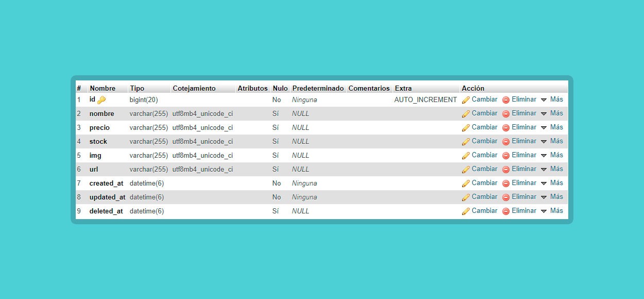644x299 pixels.
Task: Click the red delete icon for url row
Action: point(506,170)
